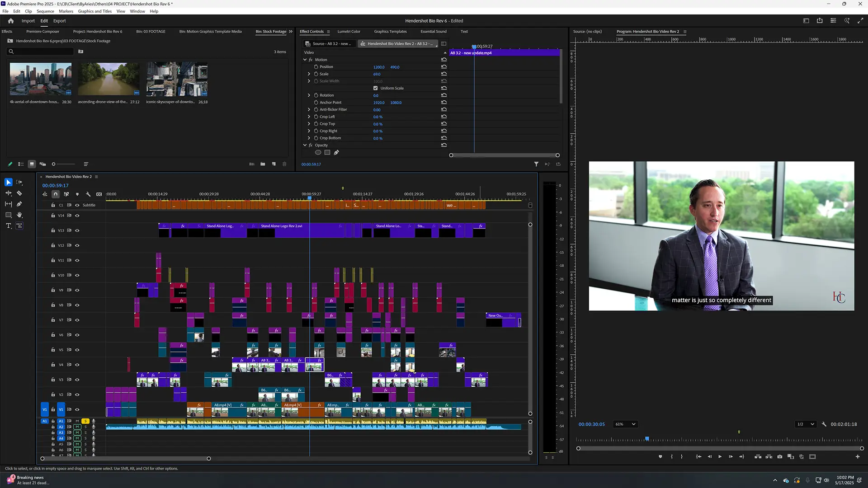Expand the Scale property
The image size is (868, 488).
[x=309, y=74]
